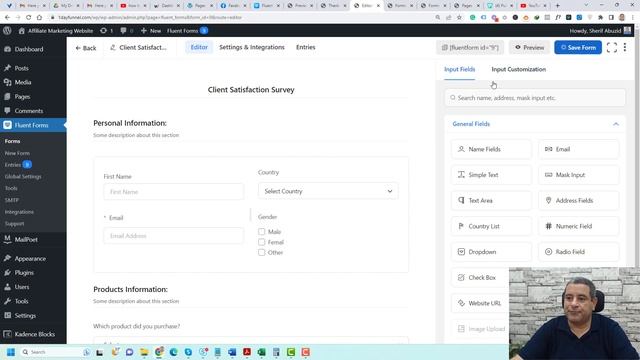The height and width of the screenshot is (360, 640).
Task: Add a Radio Field
Action: pos(579,252)
